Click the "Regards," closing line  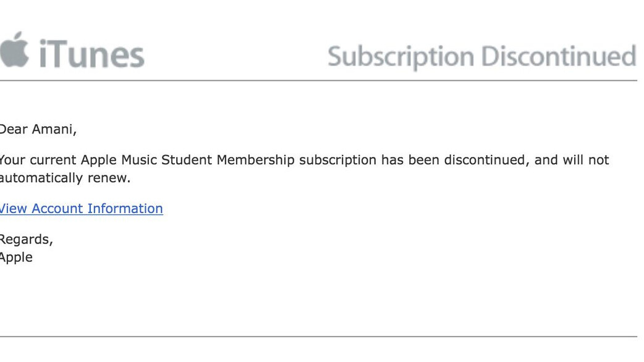[26, 239]
